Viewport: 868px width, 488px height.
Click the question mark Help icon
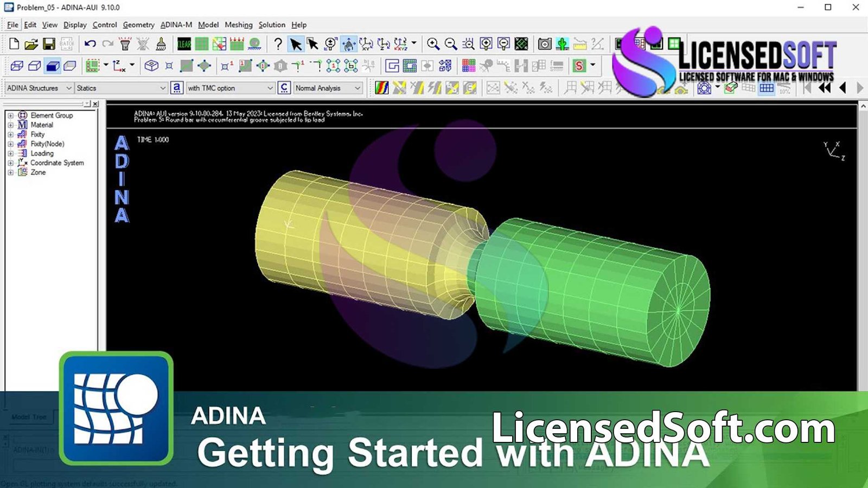278,44
